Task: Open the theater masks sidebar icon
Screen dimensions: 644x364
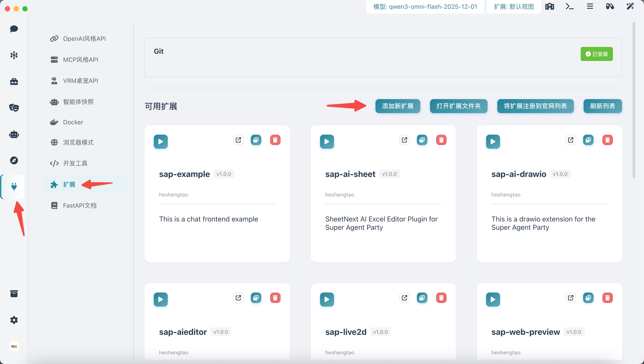Action: click(x=14, y=108)
